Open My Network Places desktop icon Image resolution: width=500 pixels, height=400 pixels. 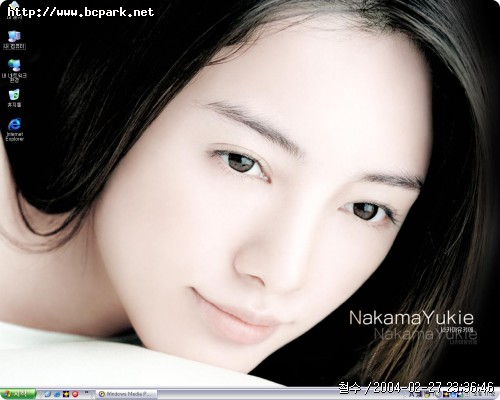pos(14,70)
